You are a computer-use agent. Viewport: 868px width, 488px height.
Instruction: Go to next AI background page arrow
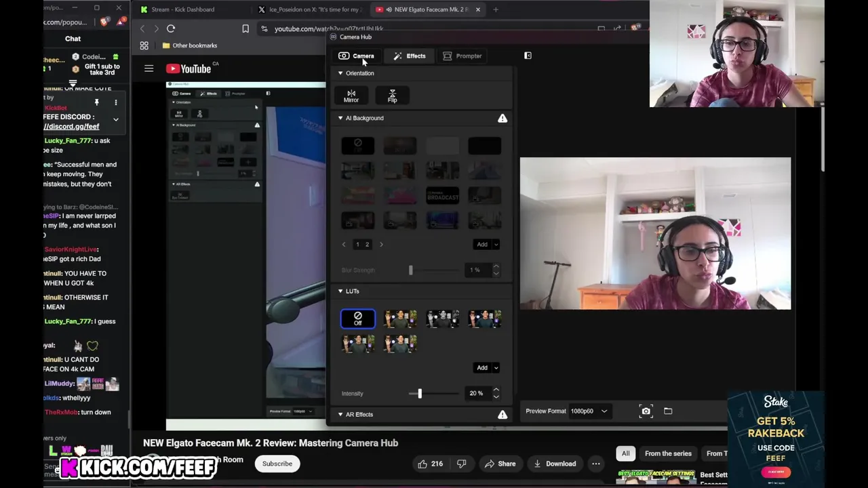(x=381, y=245)
